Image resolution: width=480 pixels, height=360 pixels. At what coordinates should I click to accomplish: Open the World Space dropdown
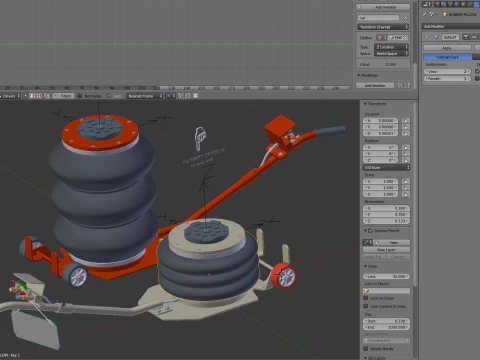click(391, 53)
